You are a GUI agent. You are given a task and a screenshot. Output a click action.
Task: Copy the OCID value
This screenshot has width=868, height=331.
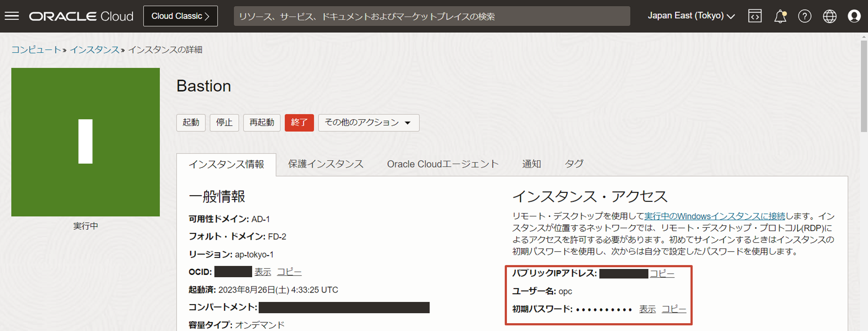[x=289, y=272]
